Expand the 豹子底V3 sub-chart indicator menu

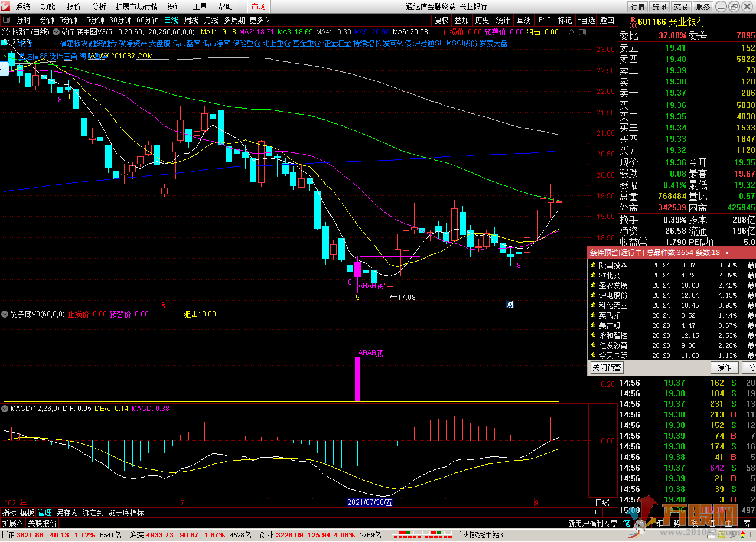[5, 314]
